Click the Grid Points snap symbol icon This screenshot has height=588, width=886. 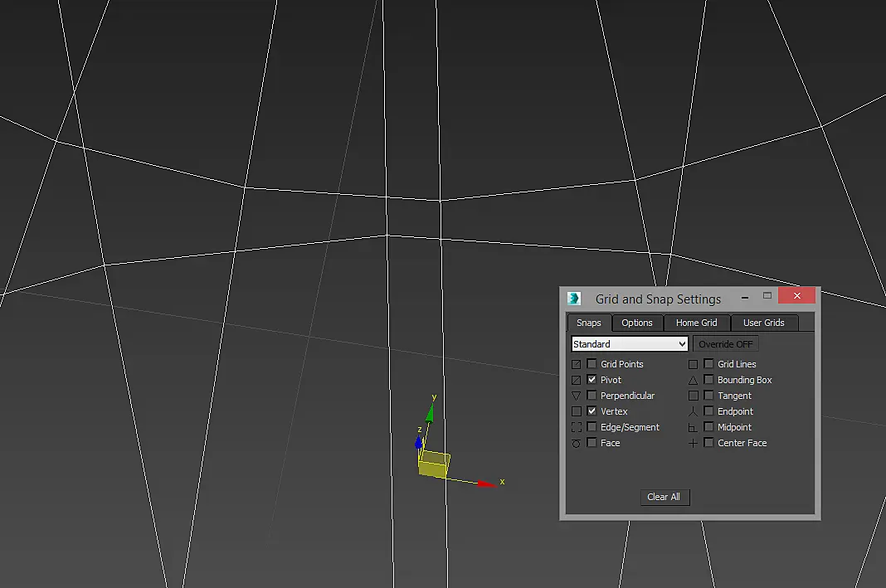point(577,364)
